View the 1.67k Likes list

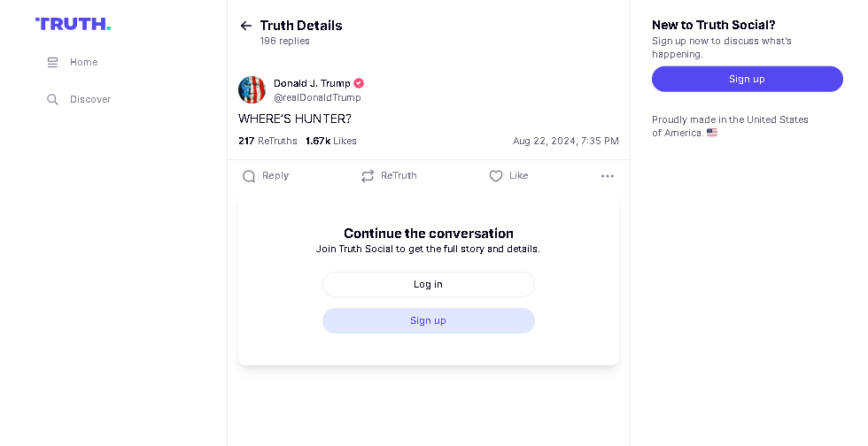(x=331, y=141)
